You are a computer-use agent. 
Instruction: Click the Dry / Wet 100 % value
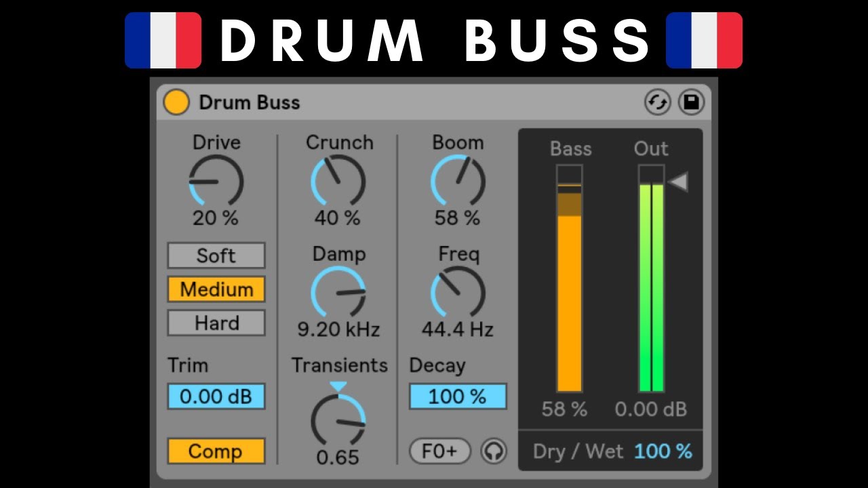pyautogui.click(x=663, y=451)
